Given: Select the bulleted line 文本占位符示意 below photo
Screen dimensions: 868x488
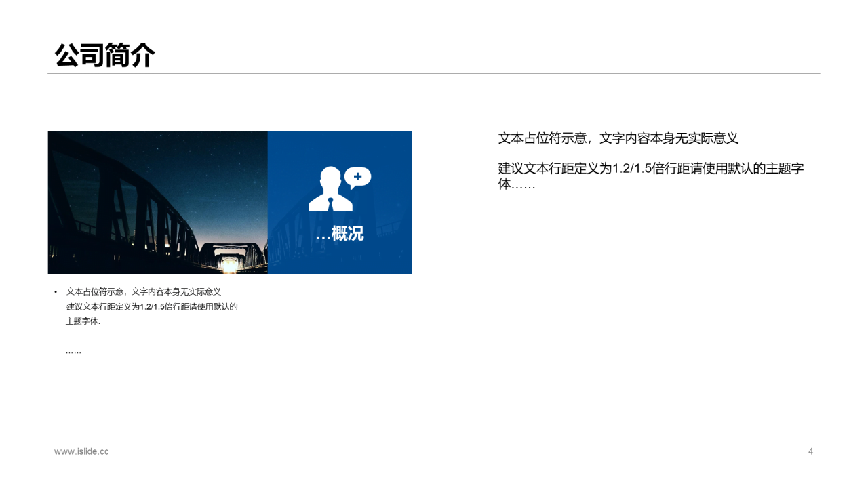Looking at the screenshot, I should [143, 291].
